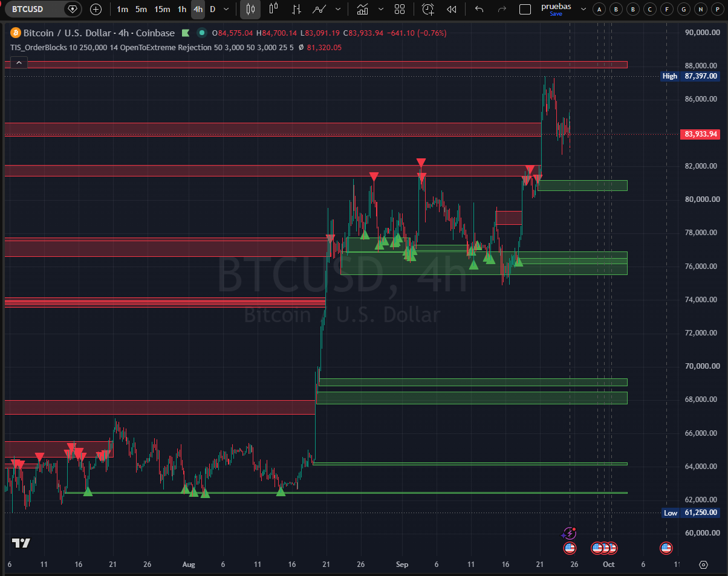Click the indicator value 81,320.05 in legend
Screen dimensions: 728x576
coord(324,47)
